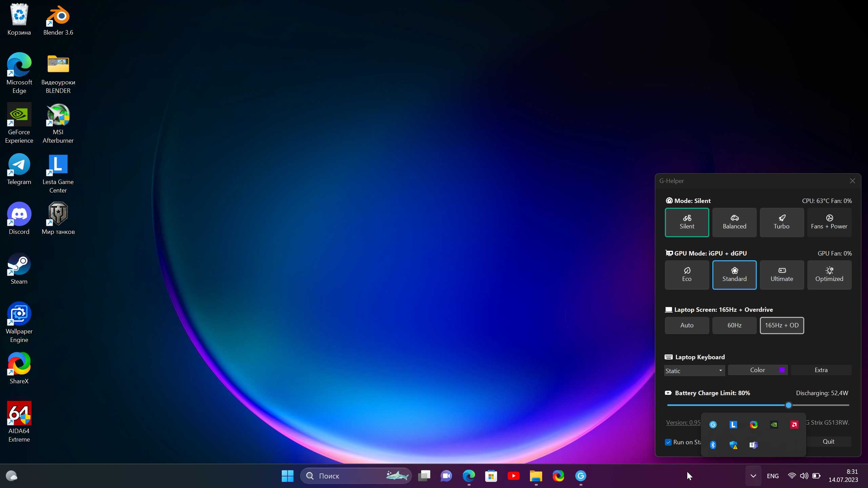Viewport: 868px width, 488px height.
Task: Open the Static keyboard mode dropdown
Action: coord(694,371)
